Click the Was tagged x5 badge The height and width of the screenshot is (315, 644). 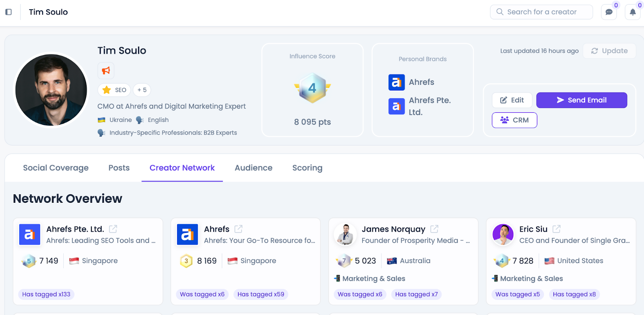coord(518,294)
